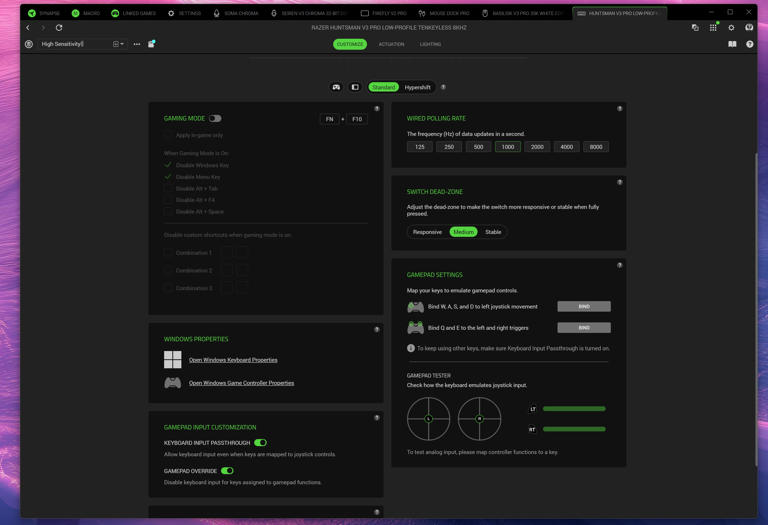
Task: Choose Stable dead-zone option
Action: point(493,232)
